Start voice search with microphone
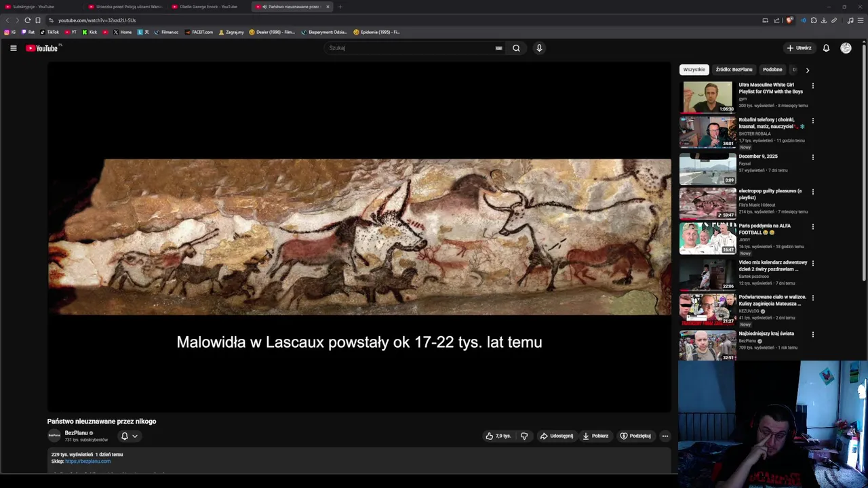The width and height of the screenshot is (868, 488). [x=539, y=48]
